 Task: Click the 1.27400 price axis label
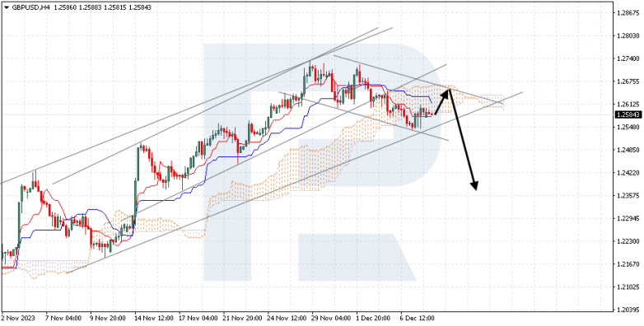[x=628, y=58]
